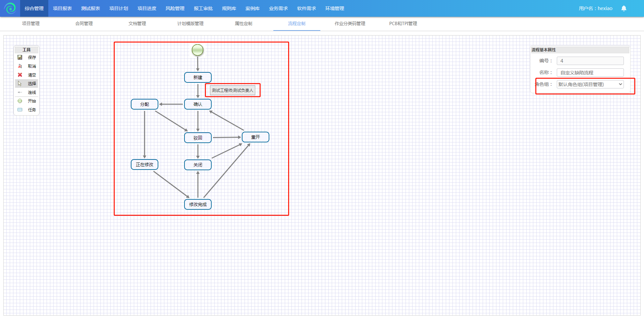Viewport: 644px width, 324px height.
Task: Expand the 角色组 role group dropdown
Action: pyautogui.click(x=590, y=84)
